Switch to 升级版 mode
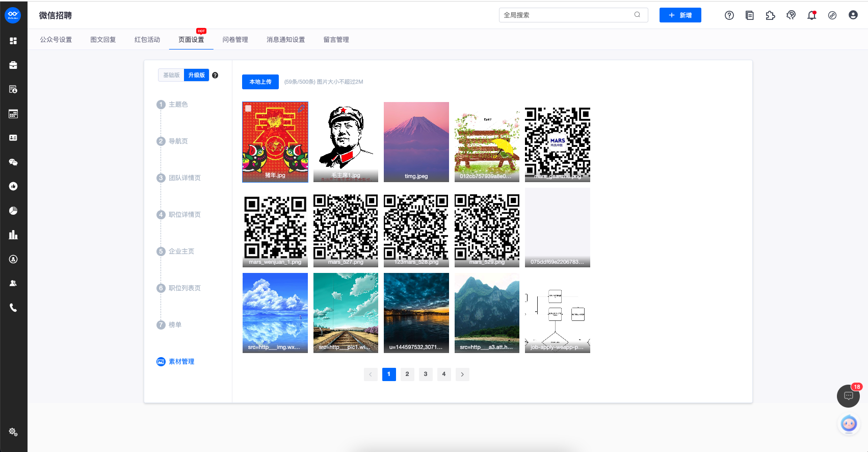868x452 pixels. click(197, 75)
